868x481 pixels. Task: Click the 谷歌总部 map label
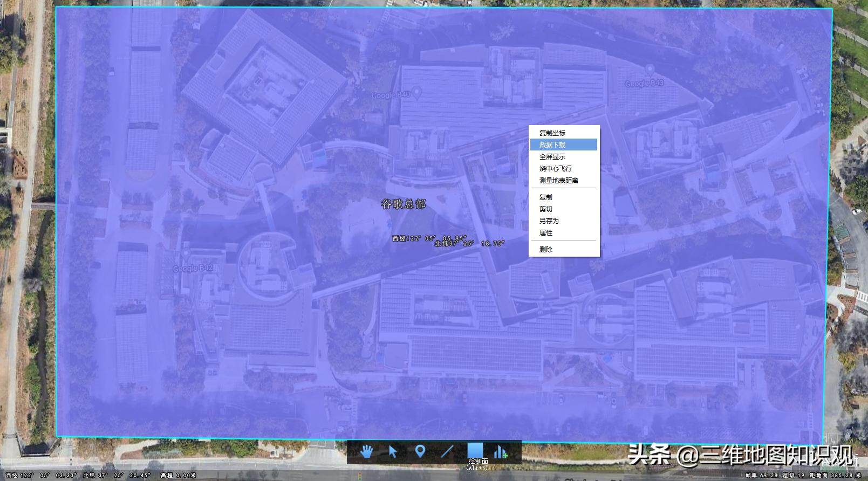[404, 204]
